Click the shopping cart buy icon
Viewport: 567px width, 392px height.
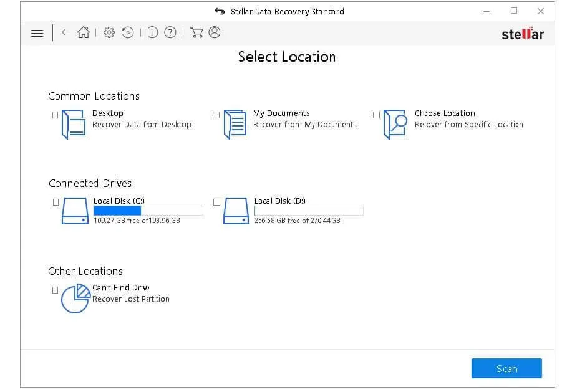coord(196,33)
